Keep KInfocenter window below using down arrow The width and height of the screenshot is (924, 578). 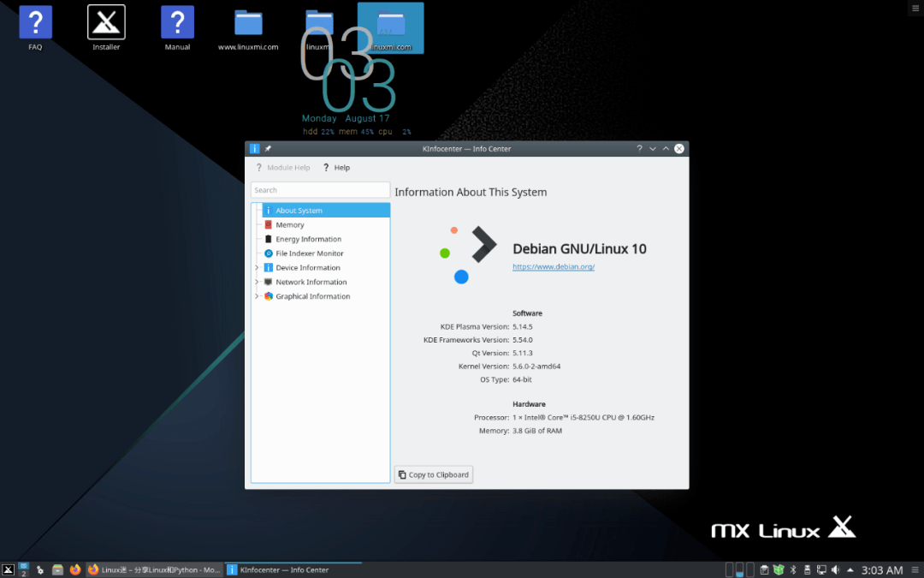click(652, 149)
